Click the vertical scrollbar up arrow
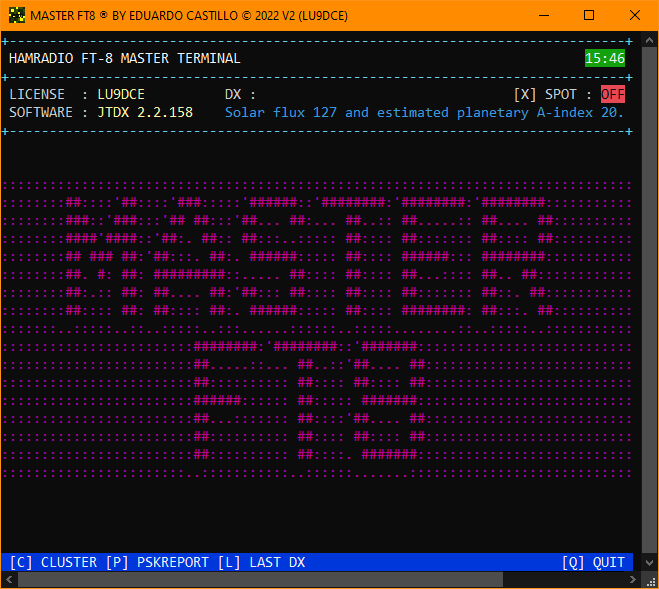 click(649, 40)
